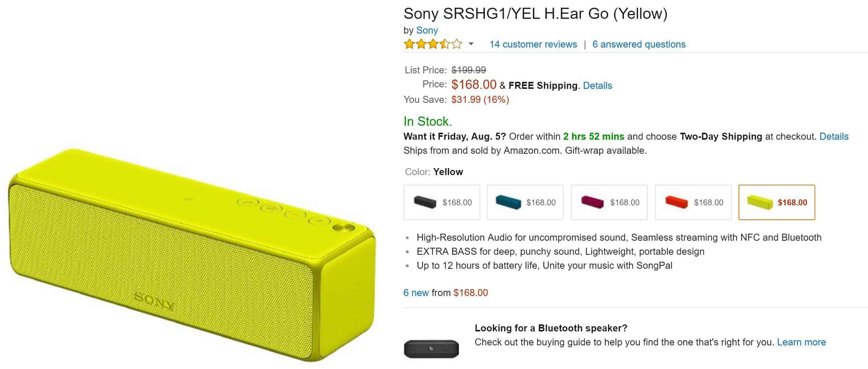868x369 pixels.
Task: Click the red $168.00 main price
Action: 474,84
